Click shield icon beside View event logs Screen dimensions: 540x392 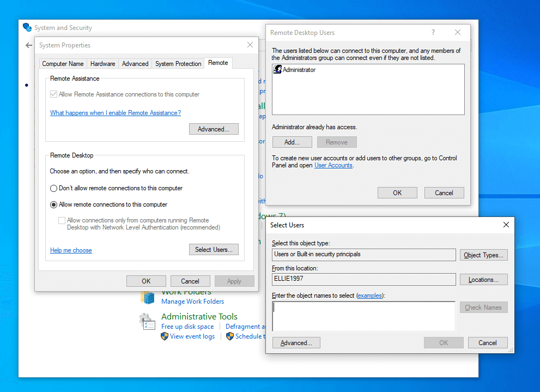[x=165, y=336]
